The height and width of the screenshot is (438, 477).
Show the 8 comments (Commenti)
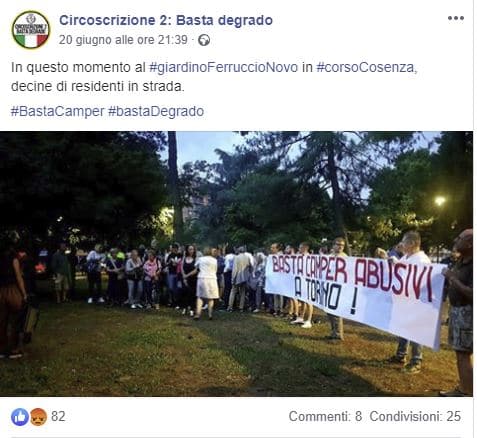pyautogui.click(x=325, y=416)
